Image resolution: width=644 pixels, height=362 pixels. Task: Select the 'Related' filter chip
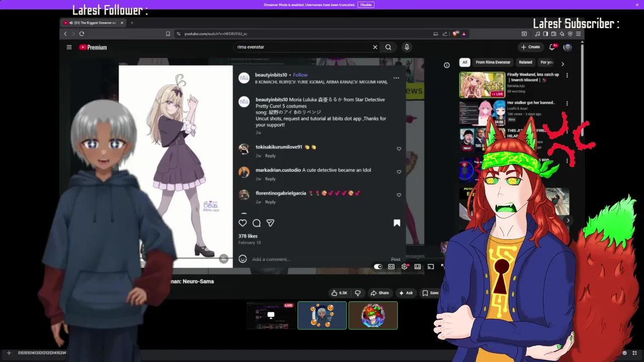point(525,62)
